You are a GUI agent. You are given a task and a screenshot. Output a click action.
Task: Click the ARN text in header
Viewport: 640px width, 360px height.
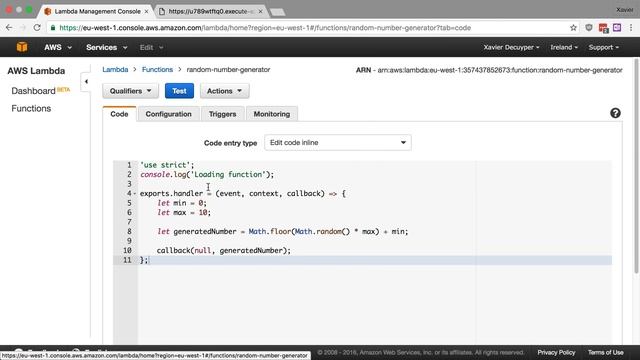point(489,70)
